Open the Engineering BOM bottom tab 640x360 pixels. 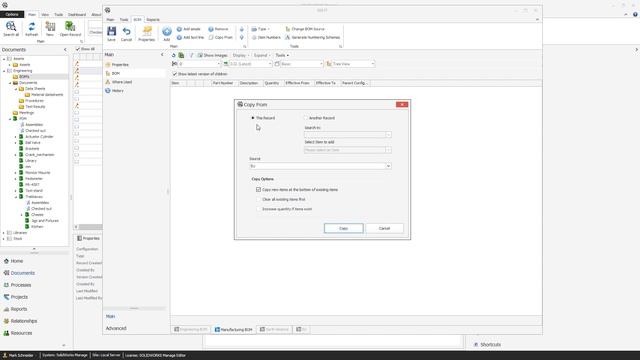[x=191, y=329]
